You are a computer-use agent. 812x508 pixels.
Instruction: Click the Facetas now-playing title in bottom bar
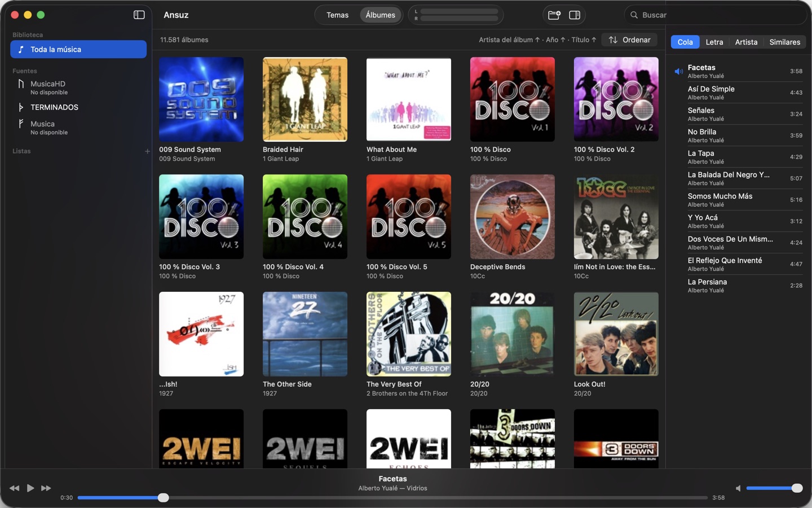[392, 479]
